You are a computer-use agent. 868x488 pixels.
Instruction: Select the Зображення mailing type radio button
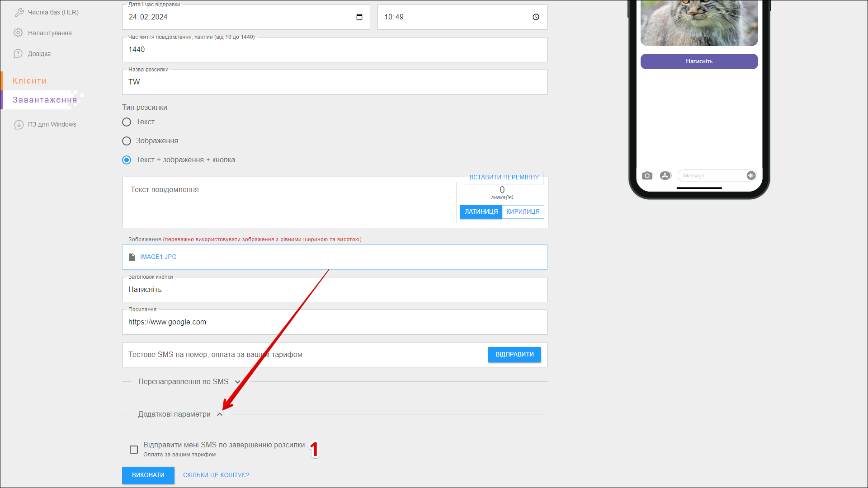[127, 141]
